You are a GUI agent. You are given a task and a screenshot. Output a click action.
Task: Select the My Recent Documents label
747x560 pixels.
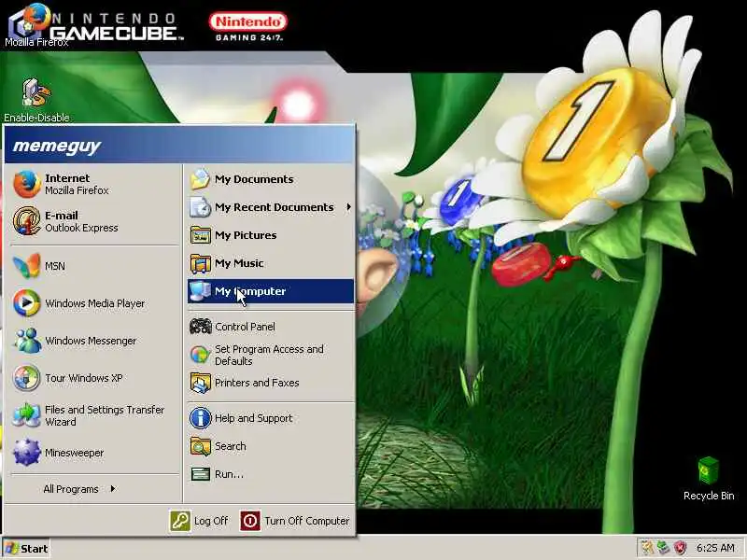(x=274, y=207)
